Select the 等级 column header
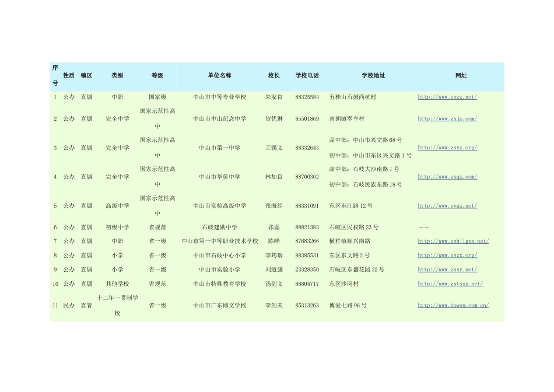Screen dimensions: 554x392 (x=157, y=75)
